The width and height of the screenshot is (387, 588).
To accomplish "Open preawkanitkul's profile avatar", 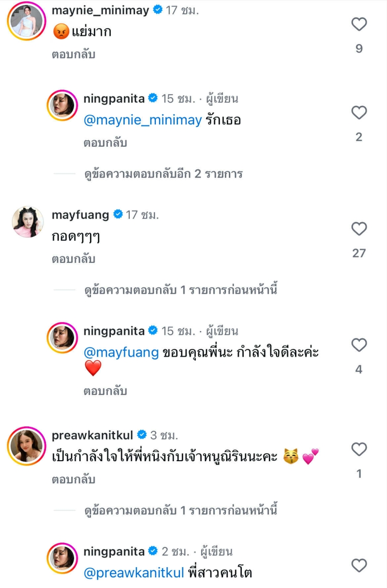I will point(26,446).
